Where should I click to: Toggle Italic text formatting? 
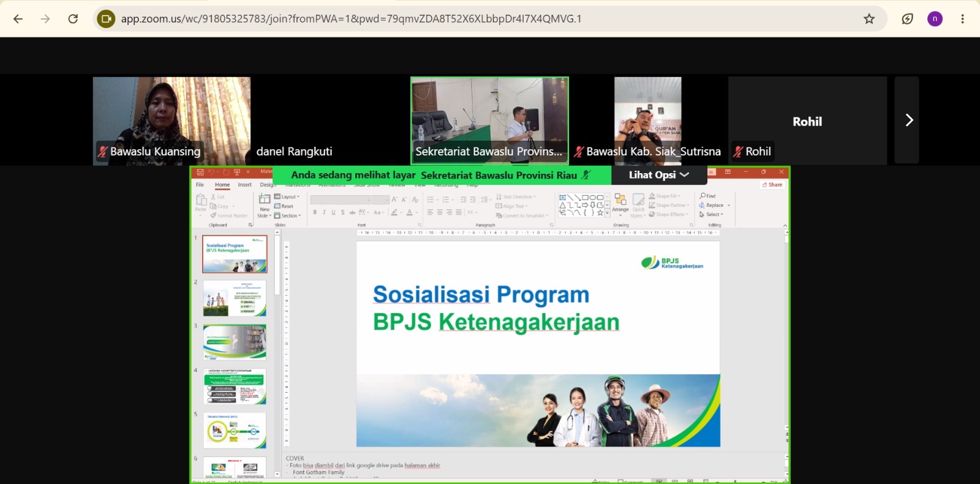tap(324, 212)
